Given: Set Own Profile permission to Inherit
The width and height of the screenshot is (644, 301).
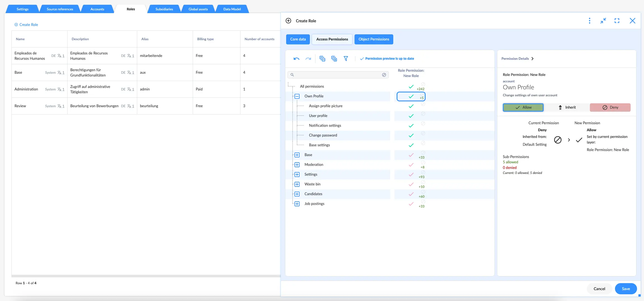Looking at the screenshot, I should click(x=567, y=107).
